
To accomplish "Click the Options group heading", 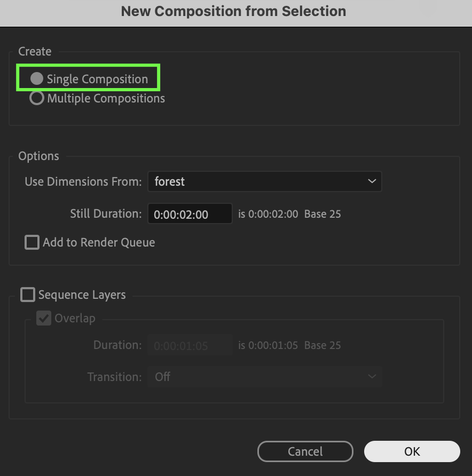I will click(x=38, y=156).
